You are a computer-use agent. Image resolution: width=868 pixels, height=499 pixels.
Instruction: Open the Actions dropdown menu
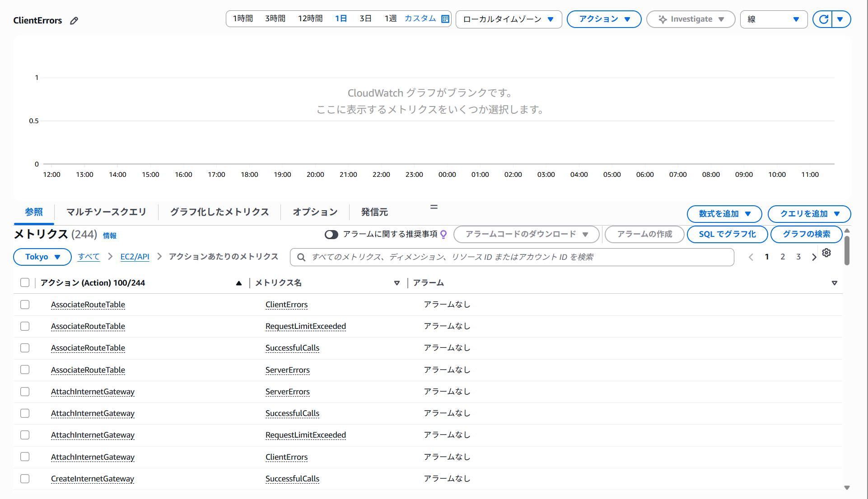pos(604,19)
